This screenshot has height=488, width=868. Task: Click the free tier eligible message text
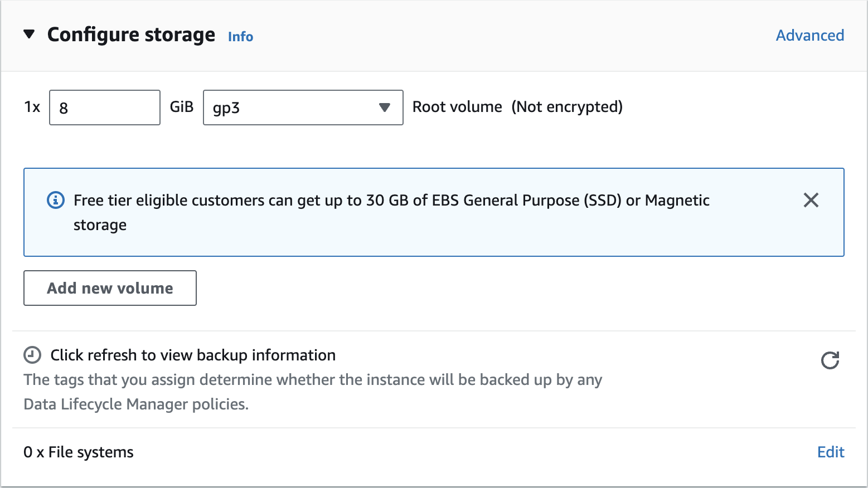(391, 201)
